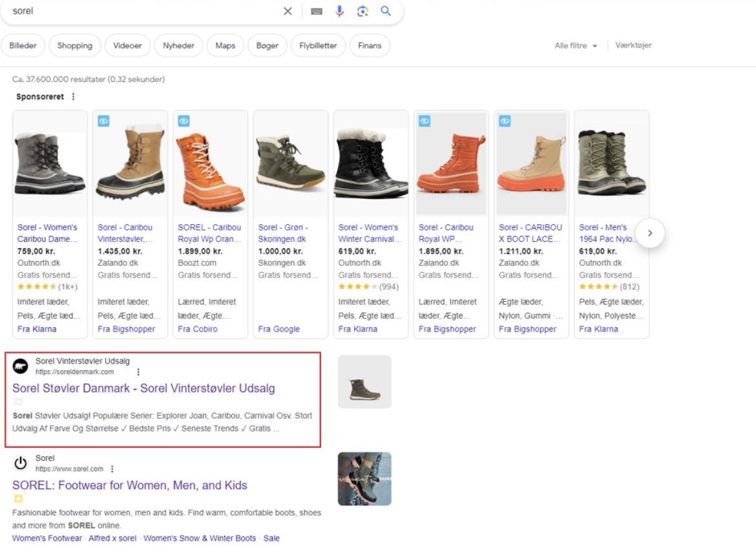Submit search with magnifying glass icon
Viewport: 756px width, 546px height.
click(x=386, y=11)
